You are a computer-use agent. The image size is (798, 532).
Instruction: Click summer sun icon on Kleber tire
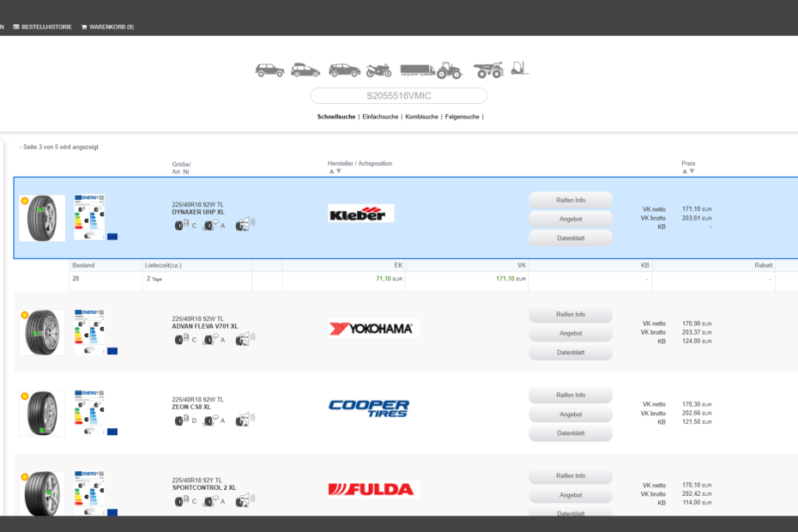[x=24, y=201]
